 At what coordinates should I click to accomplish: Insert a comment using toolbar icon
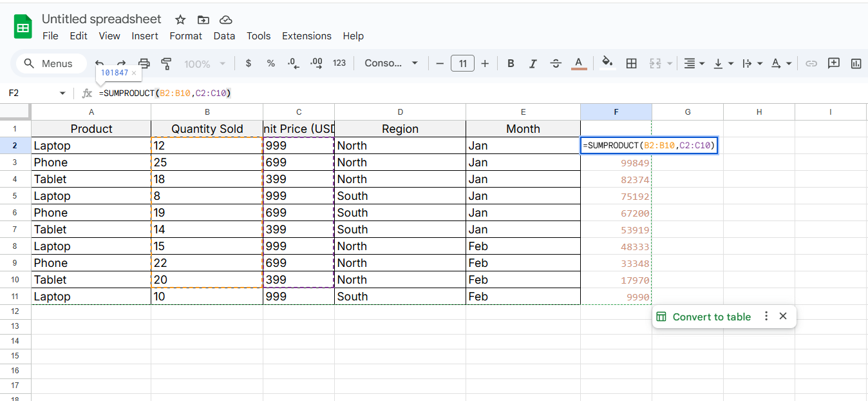(834, 63)
